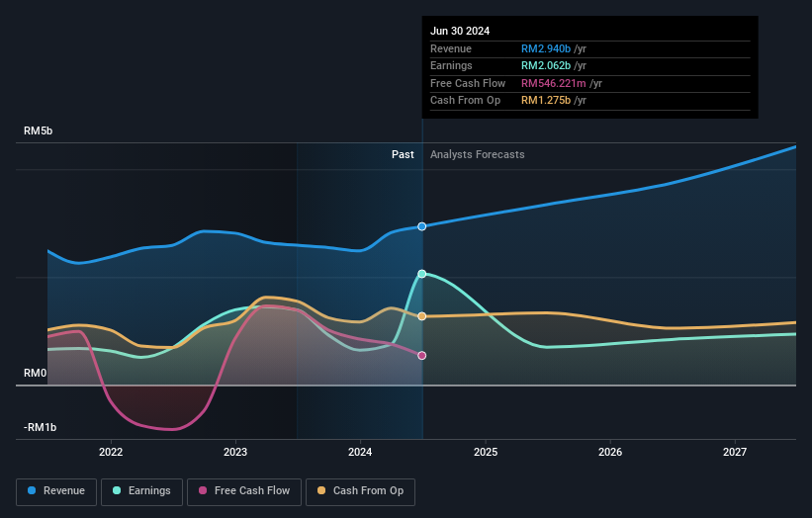Click the -RM1b y-axis label
812x518 pixels.
click(40, 427)
